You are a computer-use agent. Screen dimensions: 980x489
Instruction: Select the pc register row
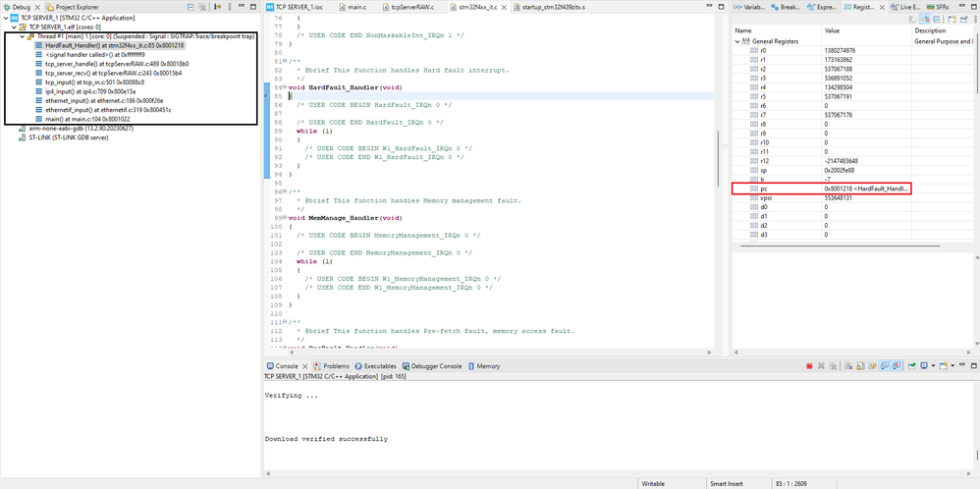[822, 189]
